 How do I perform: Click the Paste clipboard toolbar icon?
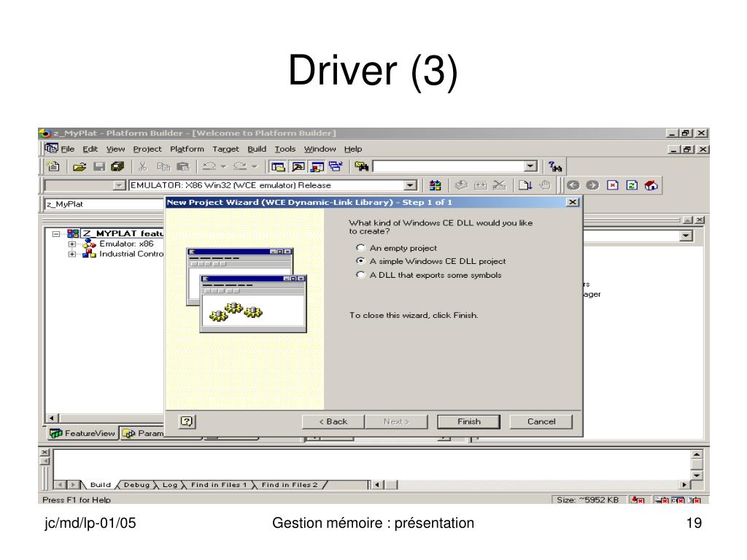(183, 166)
